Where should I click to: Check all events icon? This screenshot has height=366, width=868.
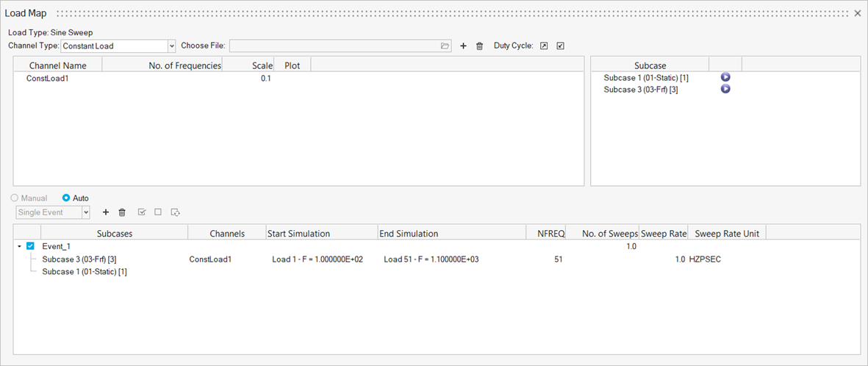[x=142, y=212]
